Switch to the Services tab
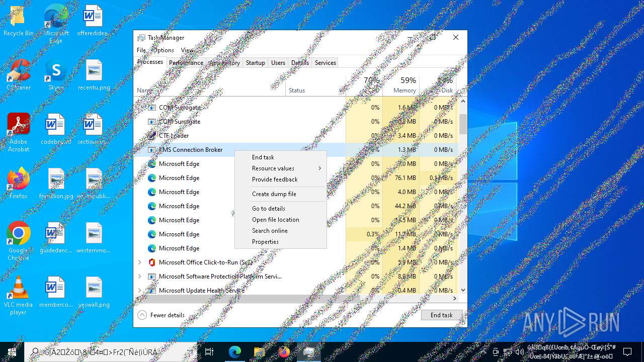Image resolution: width=644 pixels, height=362 pixels. pyautogui.click(x=326, y=63)
